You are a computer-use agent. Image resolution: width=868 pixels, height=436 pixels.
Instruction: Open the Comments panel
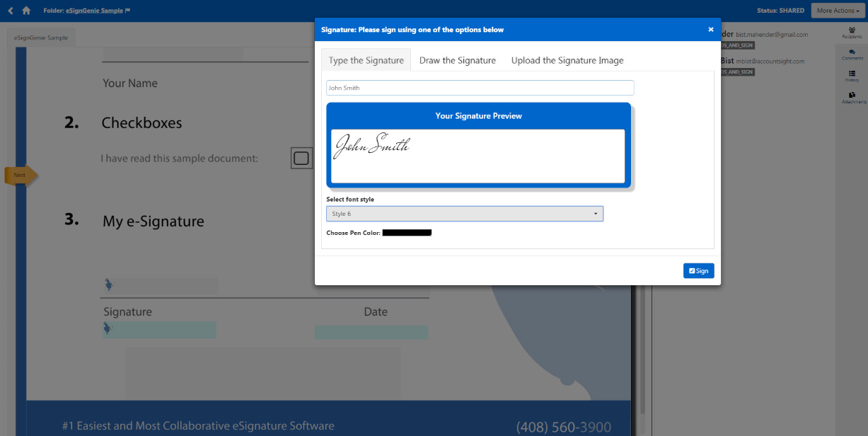851,54
